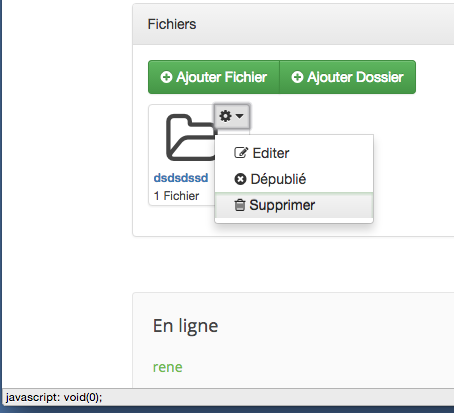Open the large folder icon thumbnail
Viewport: 454px width, 413px height.
(x=190, y=137)
